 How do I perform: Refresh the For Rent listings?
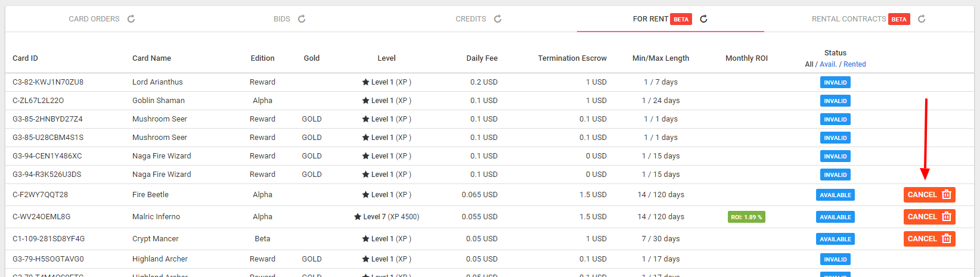[x=703, y=19]
